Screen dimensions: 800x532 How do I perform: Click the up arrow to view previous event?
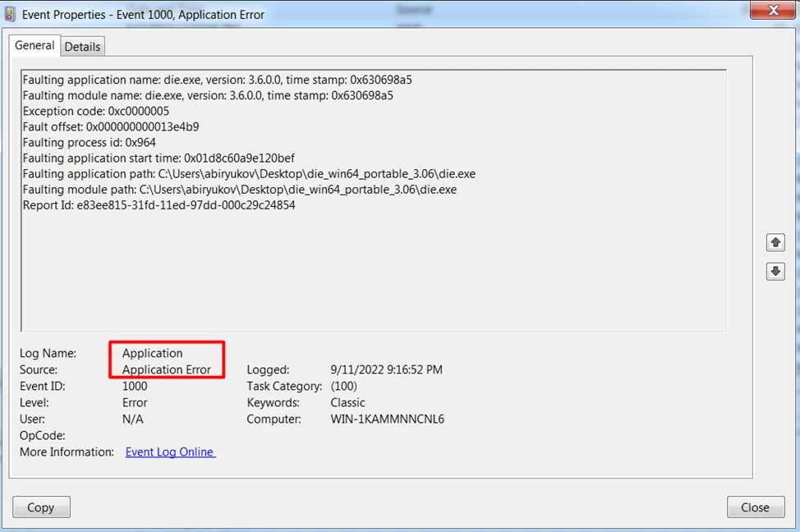pos(775,242)
